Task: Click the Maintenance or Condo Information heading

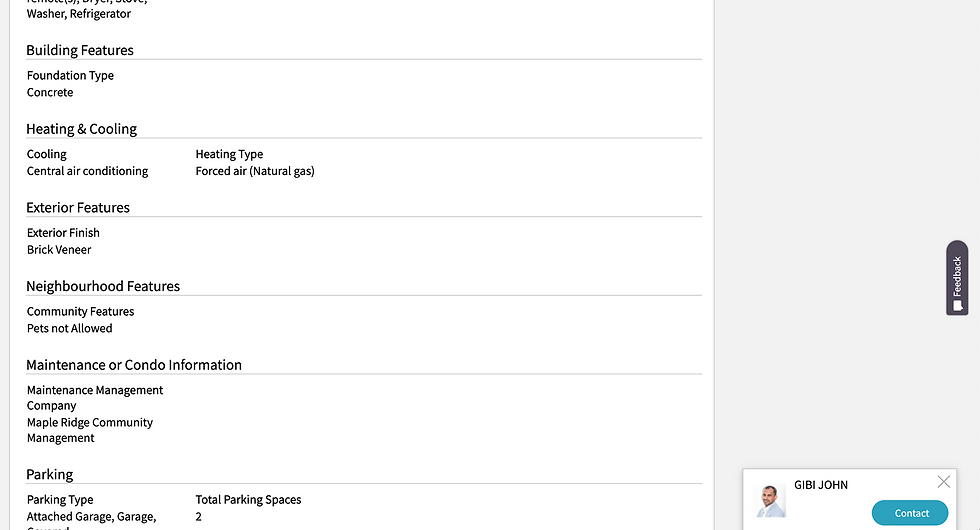Action: [134, 365]
